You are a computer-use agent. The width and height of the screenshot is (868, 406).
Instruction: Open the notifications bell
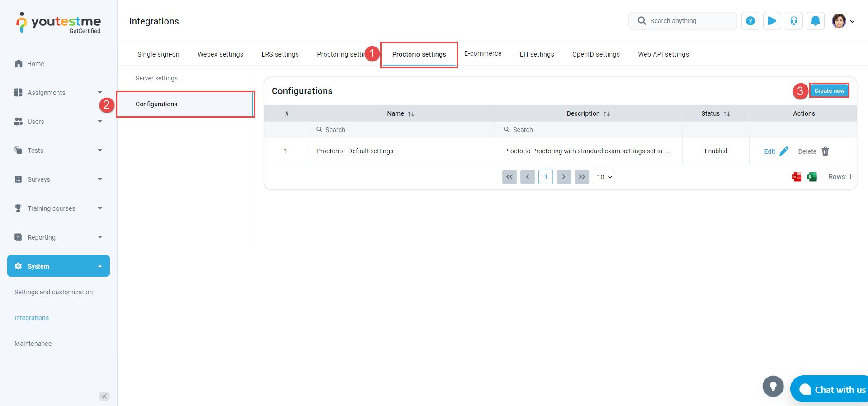(815, 21)
